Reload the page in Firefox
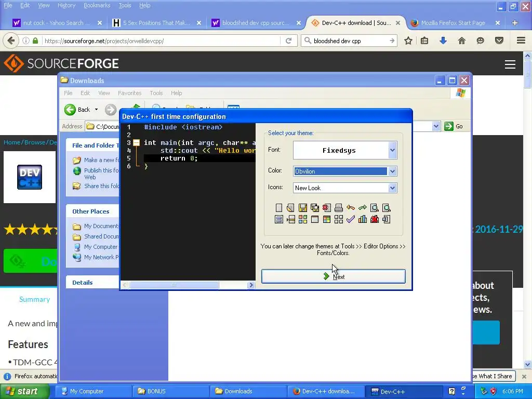The image size is (532, 399). click(289, 41)
